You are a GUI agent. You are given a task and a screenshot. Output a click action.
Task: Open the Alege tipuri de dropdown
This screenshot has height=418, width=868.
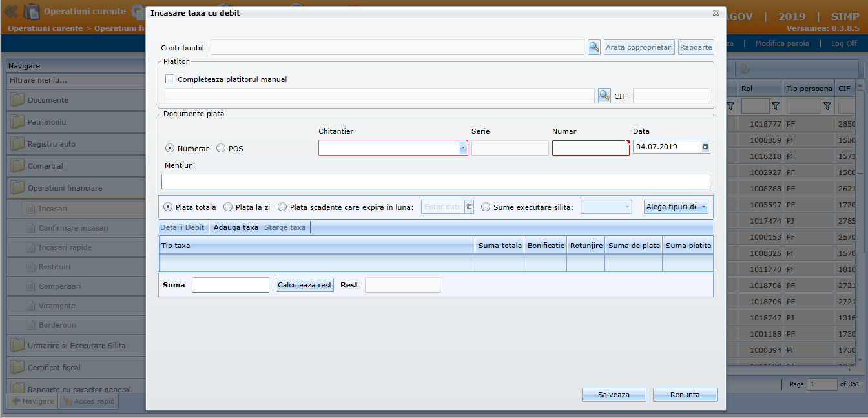point(676,207)
